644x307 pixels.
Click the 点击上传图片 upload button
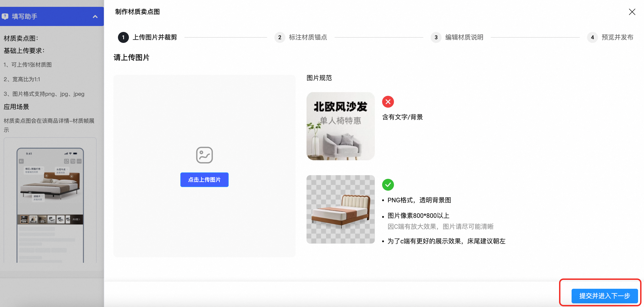point(204,180)
